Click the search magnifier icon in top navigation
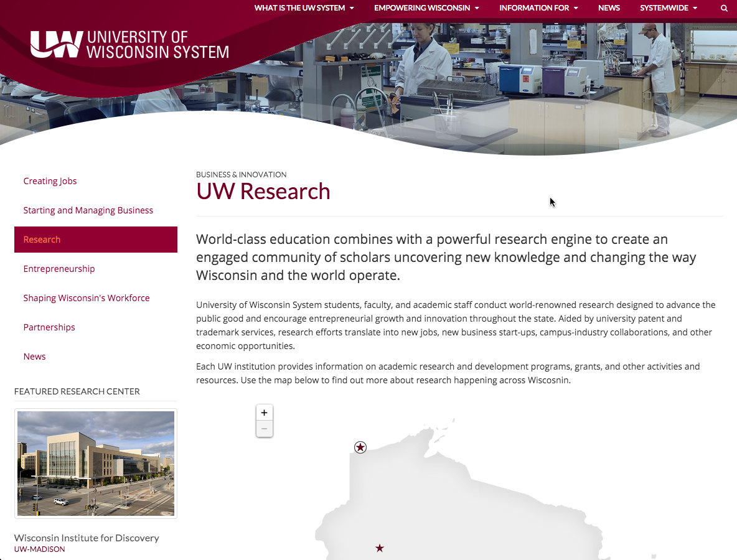 (724, 8)
